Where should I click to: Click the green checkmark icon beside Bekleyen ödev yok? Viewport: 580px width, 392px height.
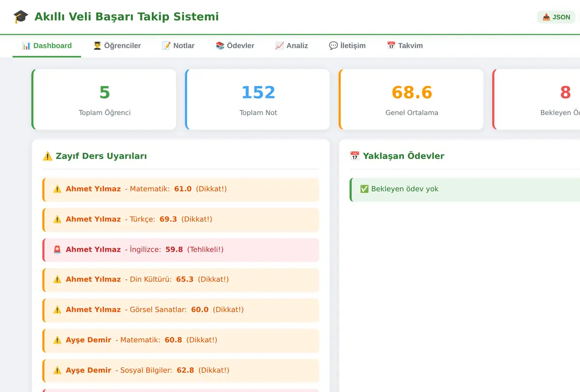coord(364,189)
